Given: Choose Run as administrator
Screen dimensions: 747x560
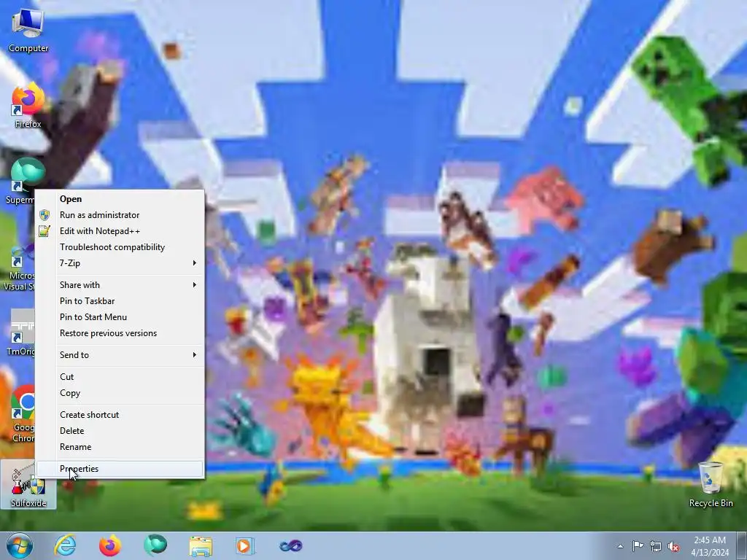Looking at the screenshot, I should pos(120,215).
